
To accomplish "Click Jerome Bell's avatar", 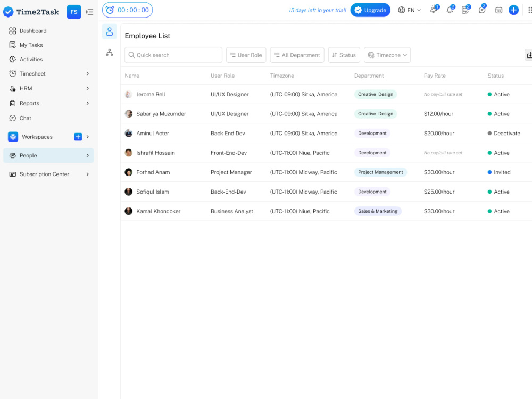I will tap(129, 94).
